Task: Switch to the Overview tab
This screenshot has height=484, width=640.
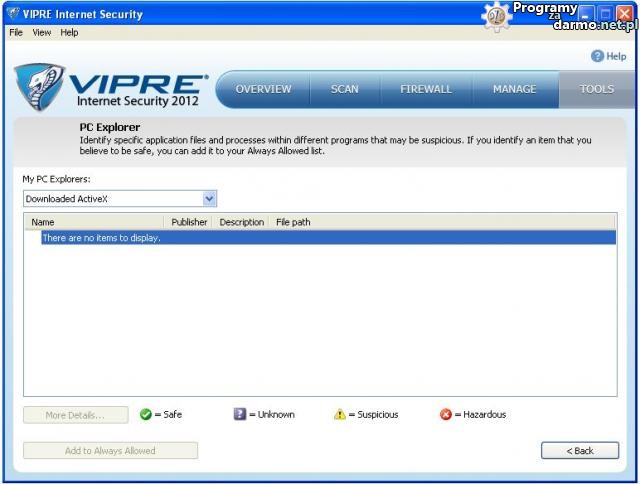Action: tap(263, 89)
